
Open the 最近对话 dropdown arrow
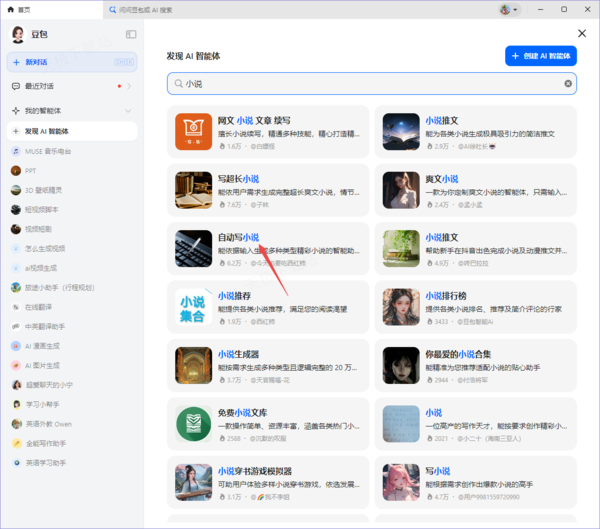click(129, 86)
